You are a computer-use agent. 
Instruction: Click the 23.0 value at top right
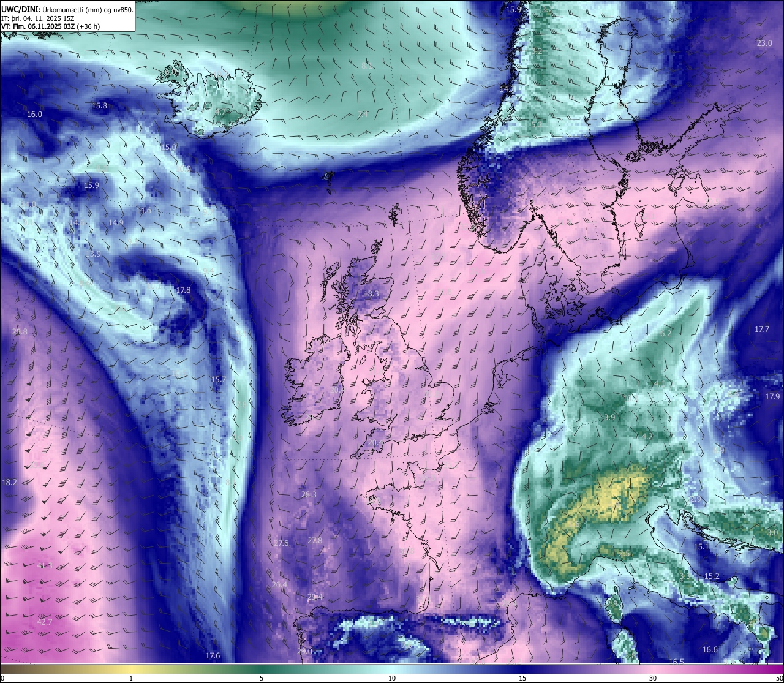(x=764, y=43)
